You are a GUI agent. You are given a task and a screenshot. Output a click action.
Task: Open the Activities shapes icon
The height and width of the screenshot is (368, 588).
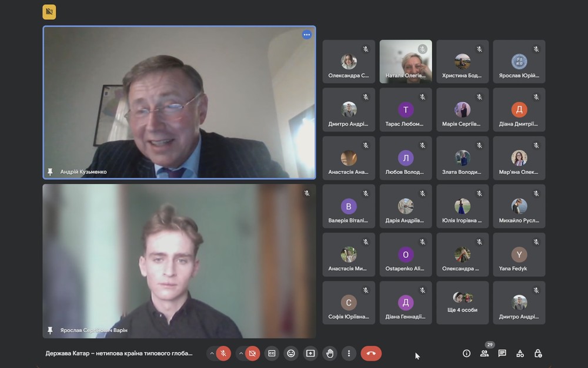[x=520, y=353]
